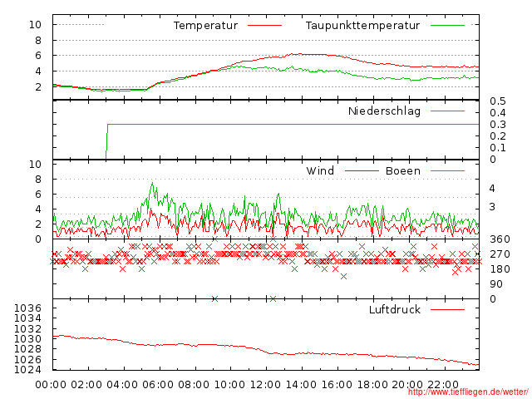Click the green Taupunkttemperatur legend line
Viewport: 532px width, 399px height.
tap(447, 26)
